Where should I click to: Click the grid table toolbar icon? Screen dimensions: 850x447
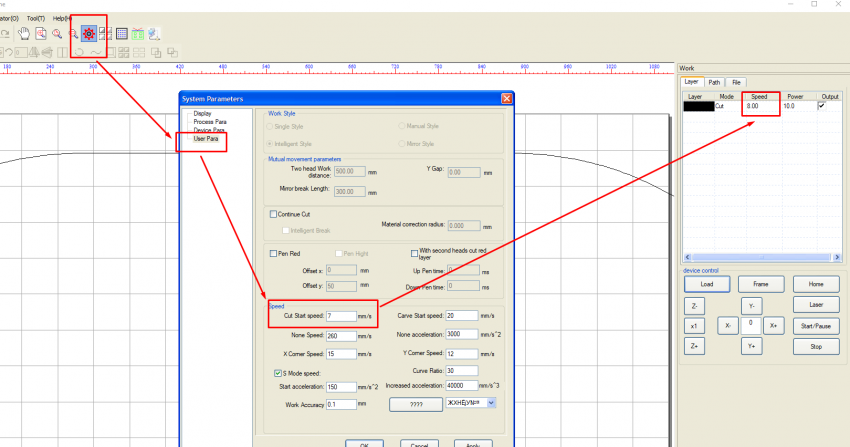[121, 34]
